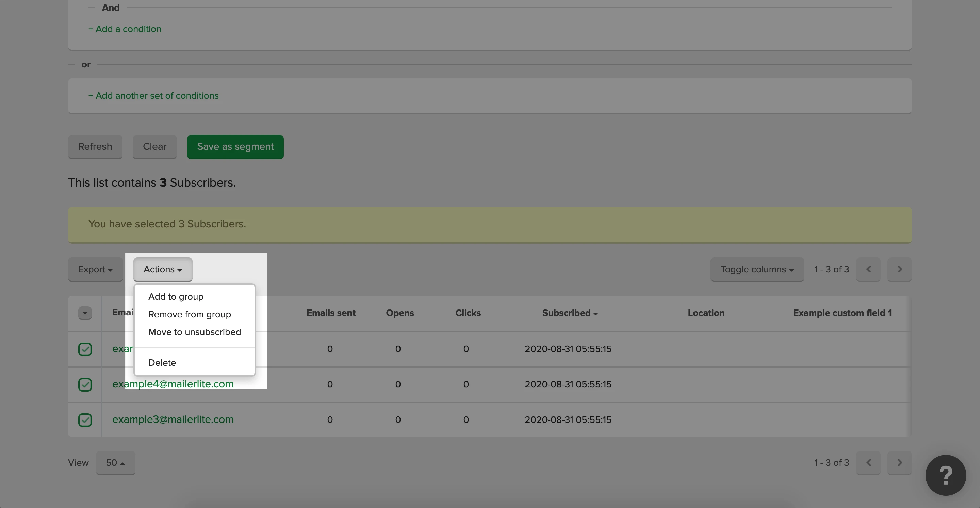Sort by the Subscribed column header
This screenshot has height=508, width=980.
click(570, 313)
